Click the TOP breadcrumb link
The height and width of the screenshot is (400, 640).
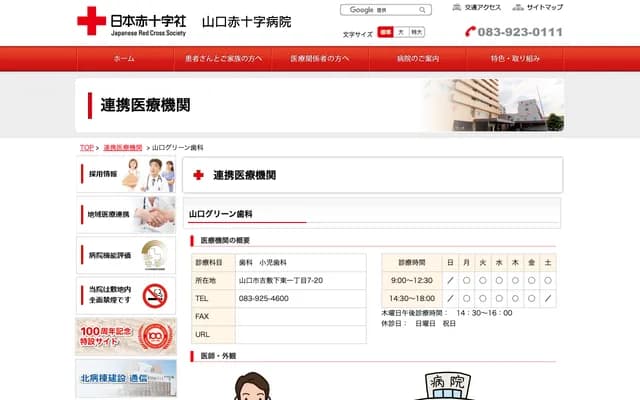point(87,147)
